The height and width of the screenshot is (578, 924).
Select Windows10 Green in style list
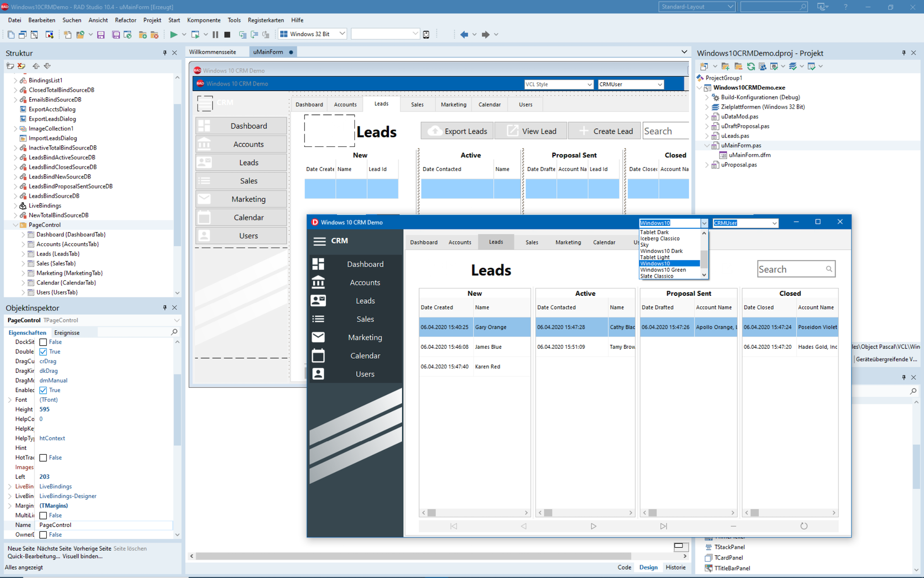(x=663, y=270)
